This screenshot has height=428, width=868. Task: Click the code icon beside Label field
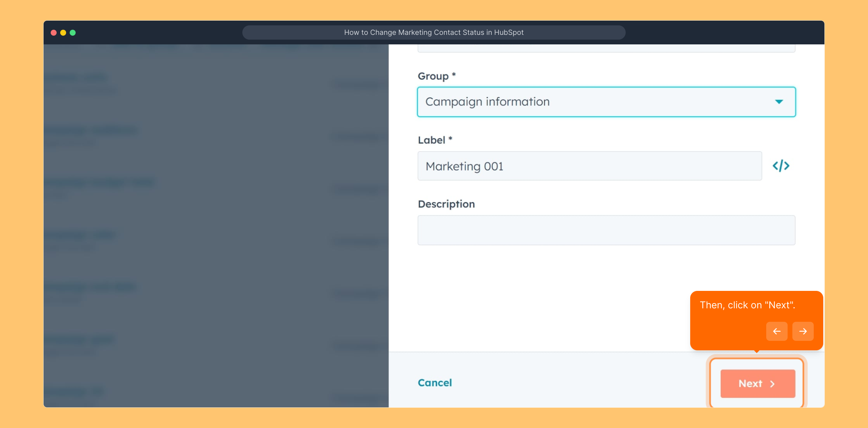tap(781, 166)
